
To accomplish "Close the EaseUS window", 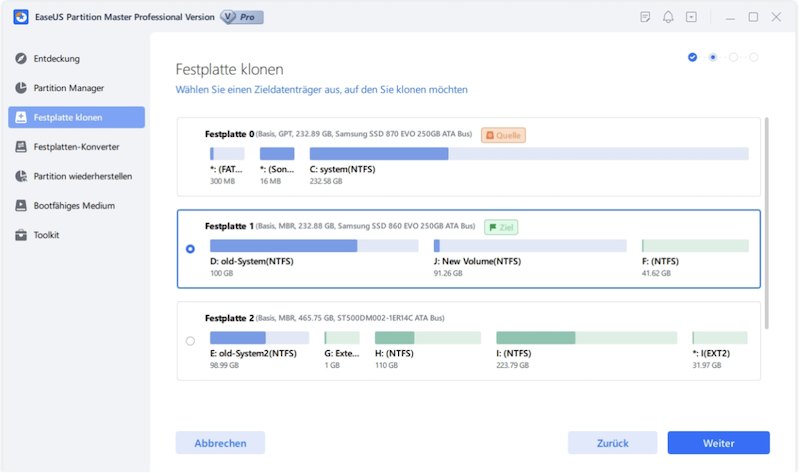I will (x=776, y=17).
